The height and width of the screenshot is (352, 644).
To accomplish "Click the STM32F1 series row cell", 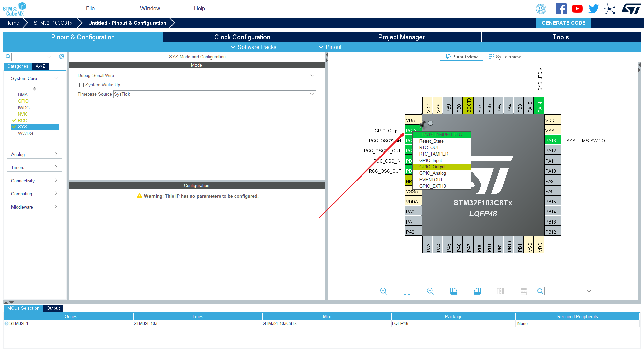I will (71, 323).
